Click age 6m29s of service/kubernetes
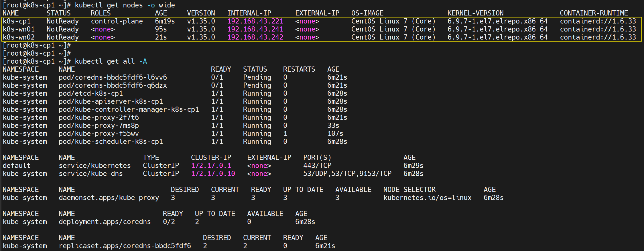644x251 pixels. [x=413, y=166]
